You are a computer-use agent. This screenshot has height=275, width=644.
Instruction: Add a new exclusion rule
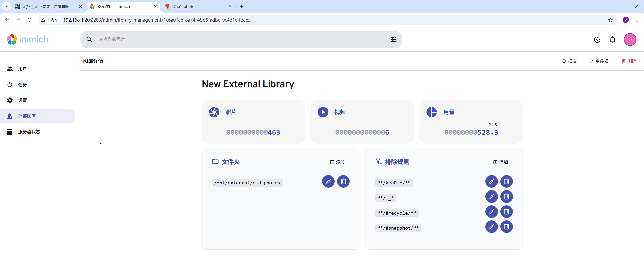[x=501, y=162]
